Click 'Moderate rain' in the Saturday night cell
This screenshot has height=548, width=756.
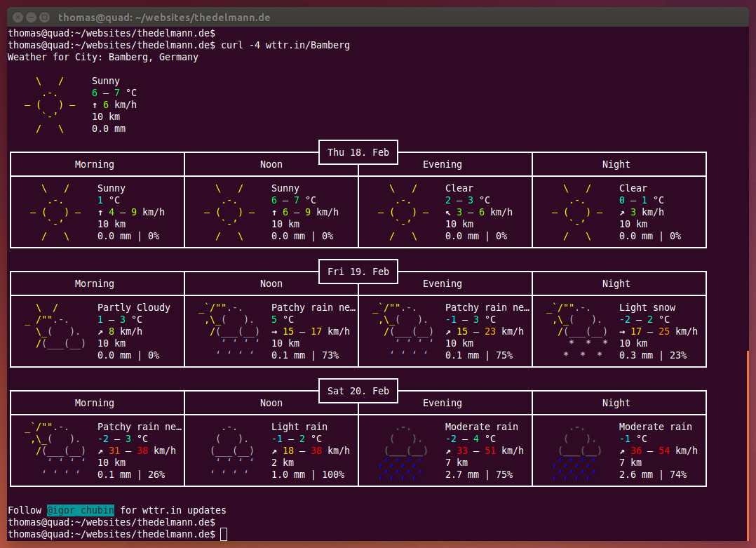(x=656, y=427)
